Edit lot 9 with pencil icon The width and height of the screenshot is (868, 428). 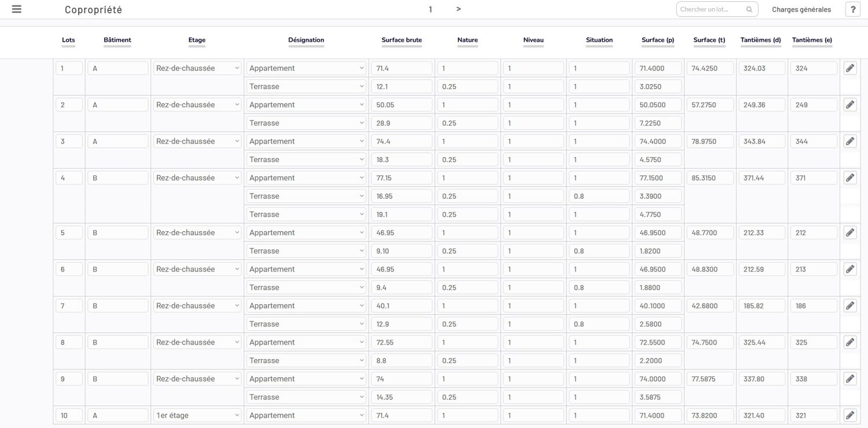(x=849, y=379)
